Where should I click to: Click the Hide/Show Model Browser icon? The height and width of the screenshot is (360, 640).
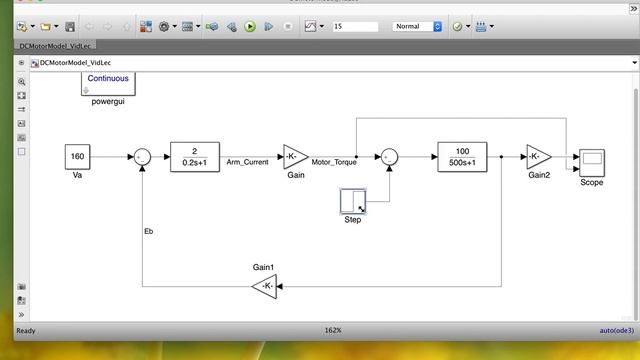coord(21,63)
